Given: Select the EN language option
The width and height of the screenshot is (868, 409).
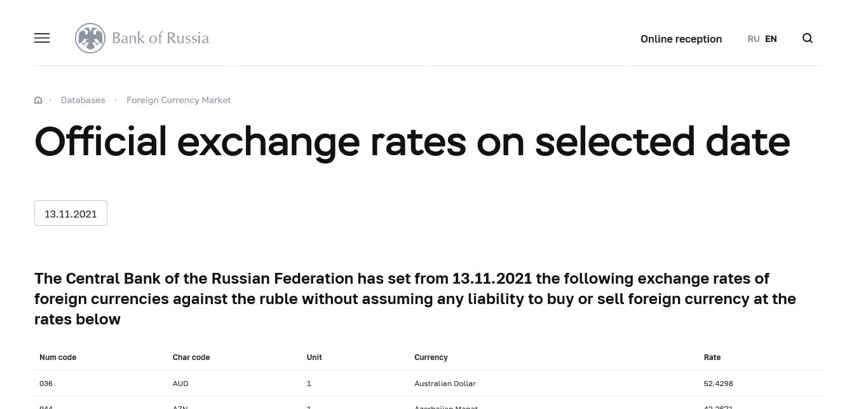Looking at the screenshot, I should pyautogui.click(x=771, y=39).
